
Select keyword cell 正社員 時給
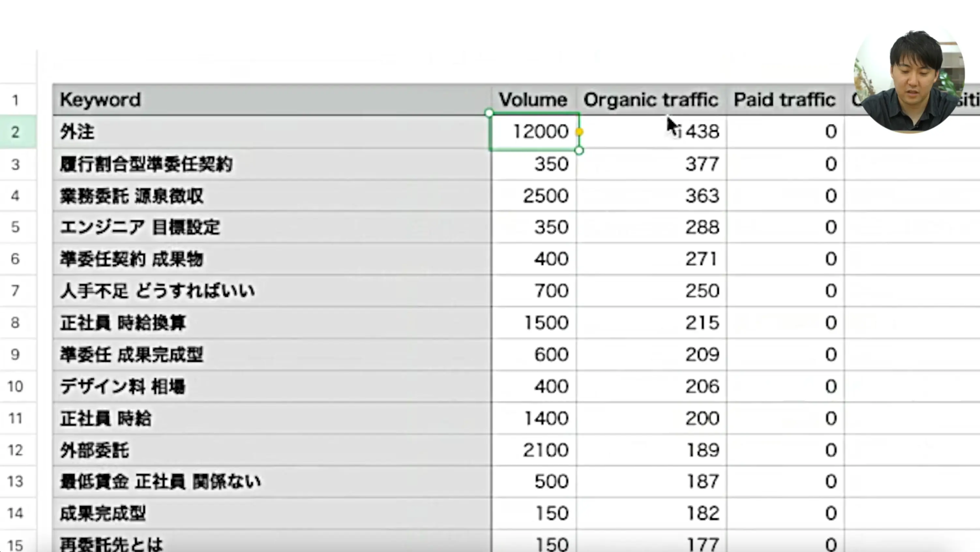[x=272, y=418]
